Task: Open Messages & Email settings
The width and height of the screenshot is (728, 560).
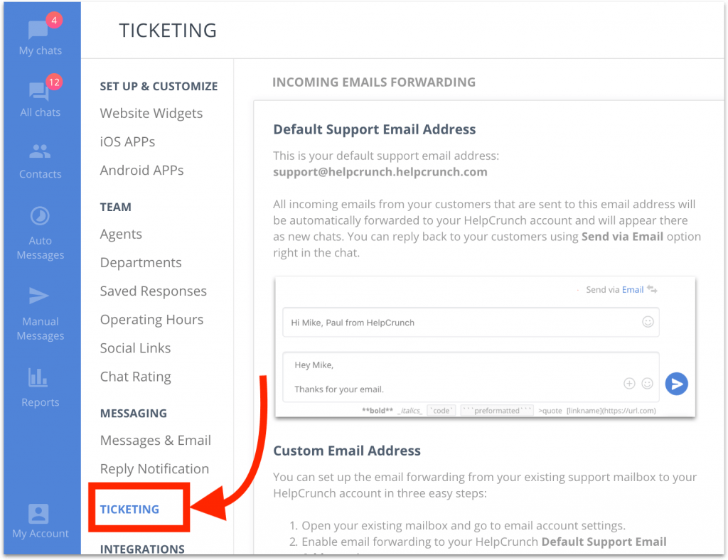Action: [156, 441]
